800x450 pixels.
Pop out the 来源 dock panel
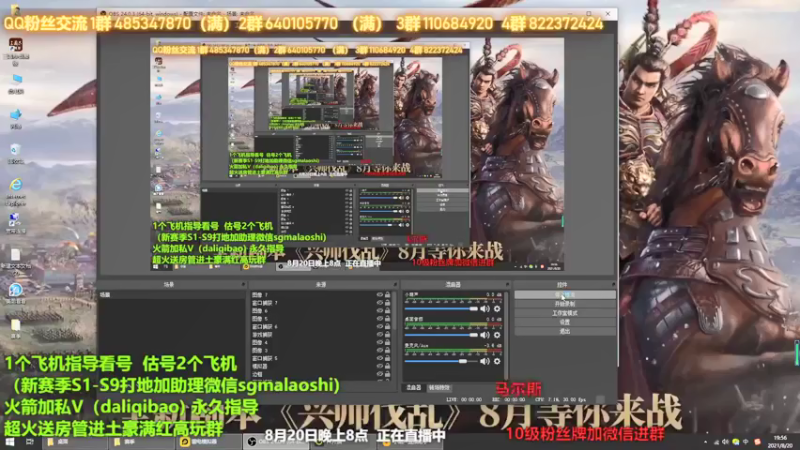pyautogui.click(x=395, y=285)
